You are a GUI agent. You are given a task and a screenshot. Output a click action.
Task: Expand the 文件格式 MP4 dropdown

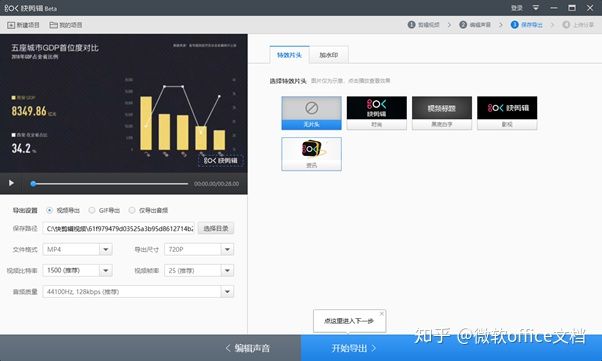pyautogui.click(x=106, y=249)
